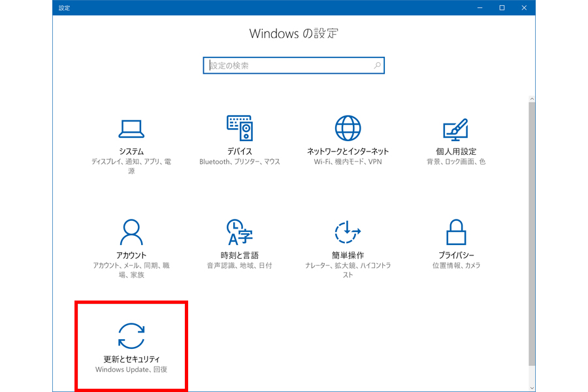
Task: Click the 更新とセキュリティ circular arrows icon
Action: (131, 336)
